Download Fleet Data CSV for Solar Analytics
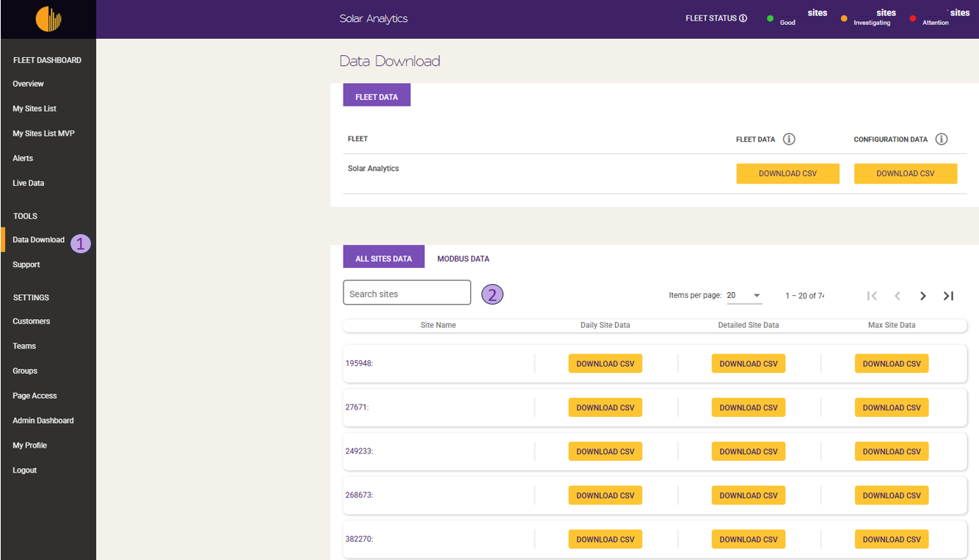Screen dimensions: 979x560 (787, 174)
